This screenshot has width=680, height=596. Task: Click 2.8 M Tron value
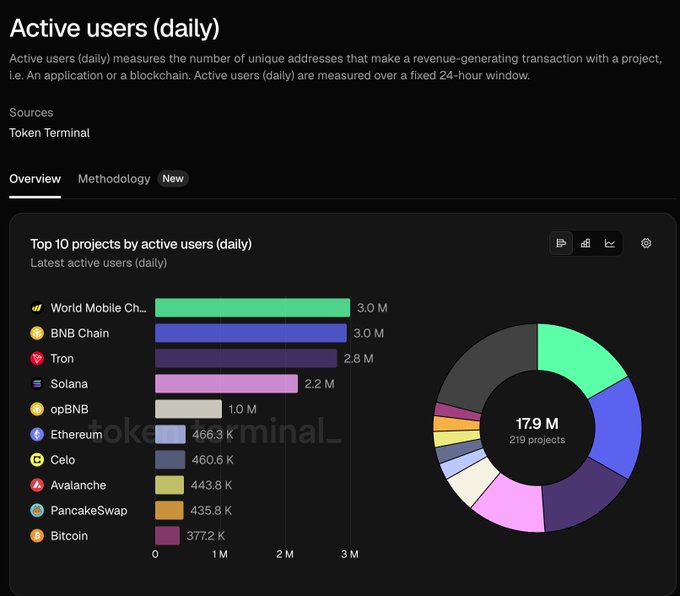click(x=359, y=359)
